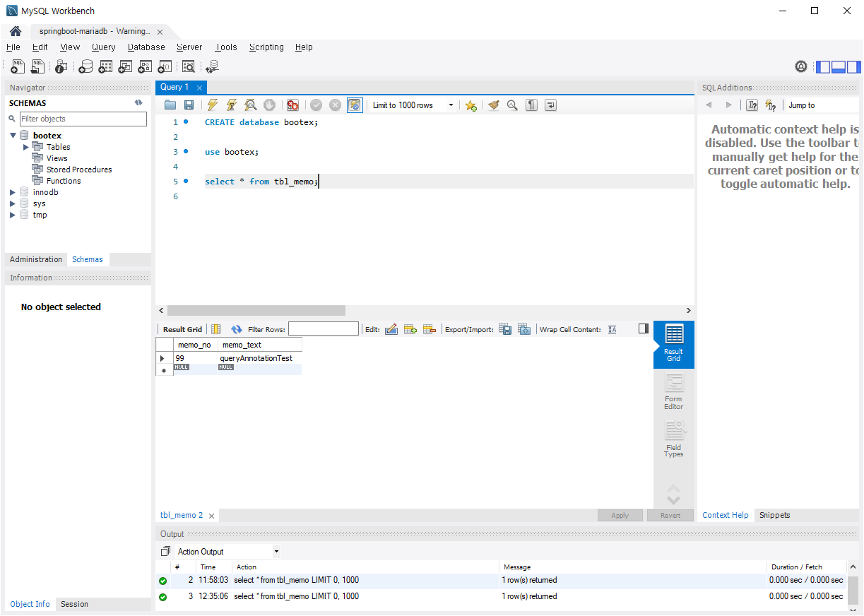The width and height of the screenshot is (864, 616).
Task: Open Workbench home screen icon
Action: coord(16,31)
